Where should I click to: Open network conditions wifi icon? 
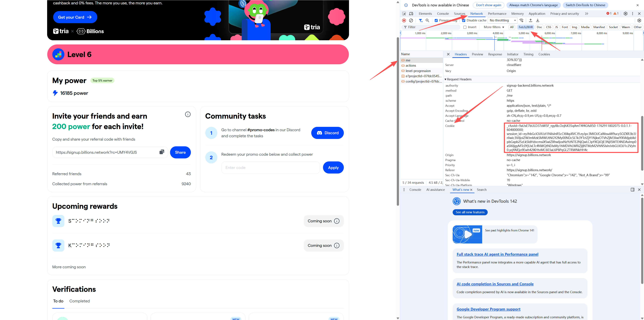pyautogui.click(x=522, y=20)
